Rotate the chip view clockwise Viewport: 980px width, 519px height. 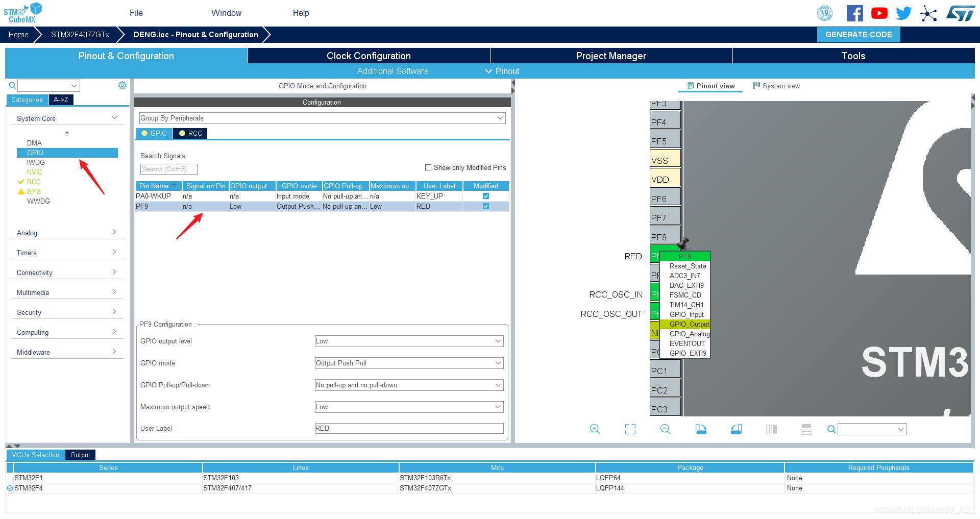[701, 429]
